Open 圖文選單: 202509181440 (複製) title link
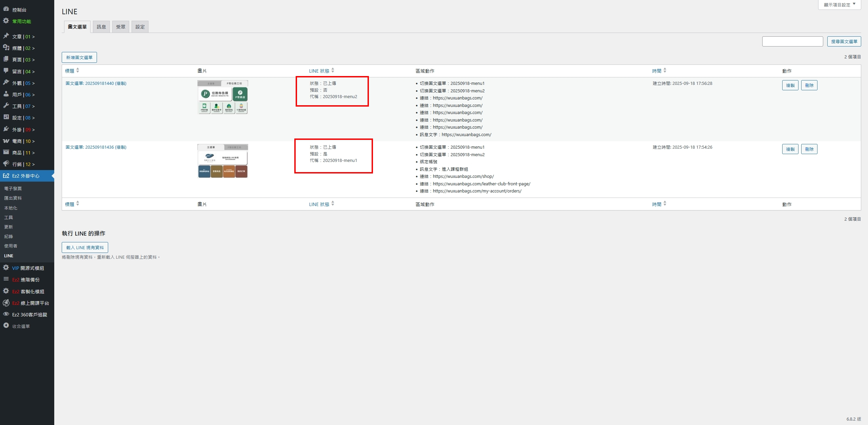 [96, 83]
